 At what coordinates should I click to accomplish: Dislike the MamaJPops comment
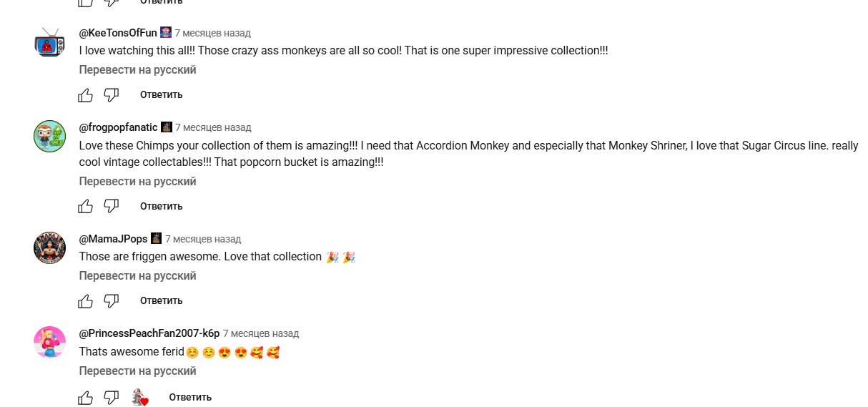pos(112,300)
